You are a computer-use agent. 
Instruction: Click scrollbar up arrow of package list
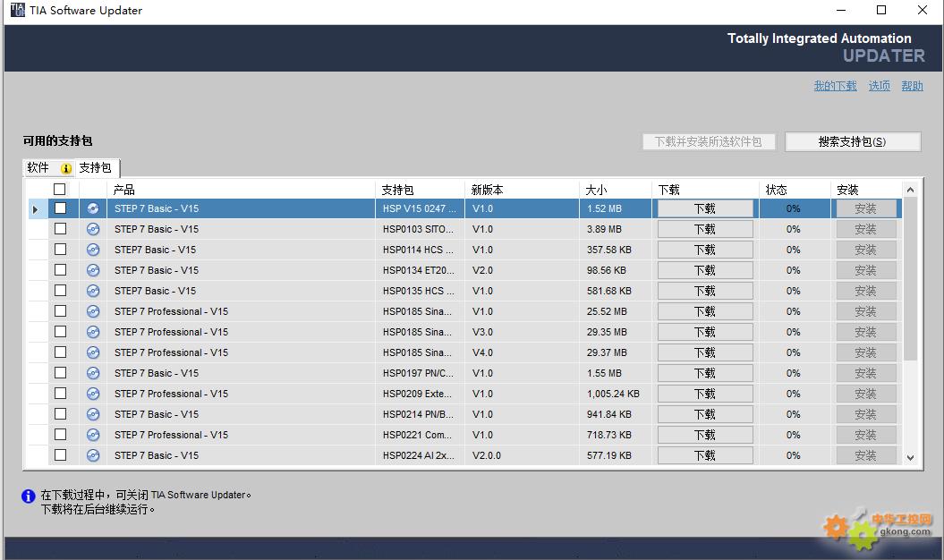pyautogui.click(x=910, y=190)
